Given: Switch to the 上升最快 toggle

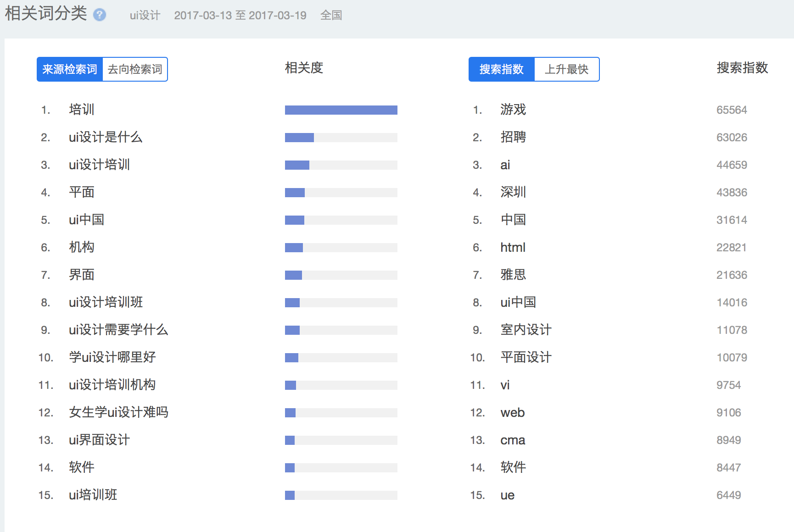Looking at the screenshot, I should click(x=567, y=69).
